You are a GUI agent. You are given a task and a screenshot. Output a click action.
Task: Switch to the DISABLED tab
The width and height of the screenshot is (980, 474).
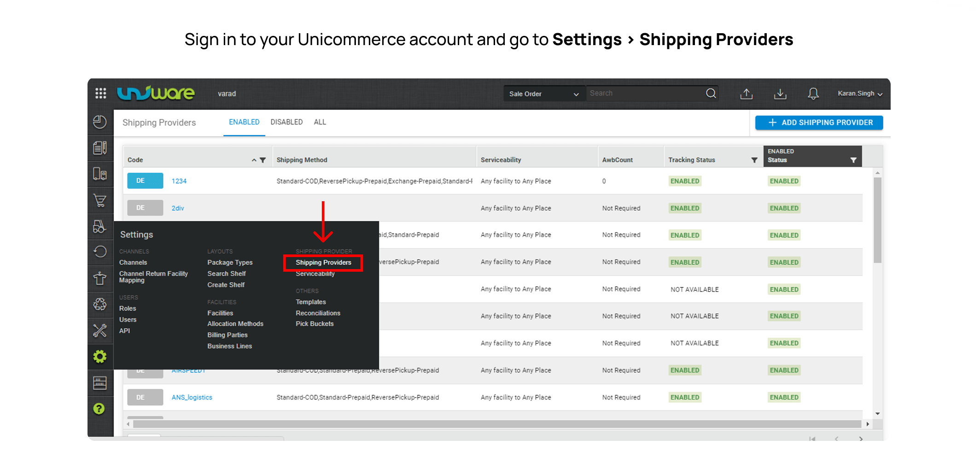tap(286, 122)
